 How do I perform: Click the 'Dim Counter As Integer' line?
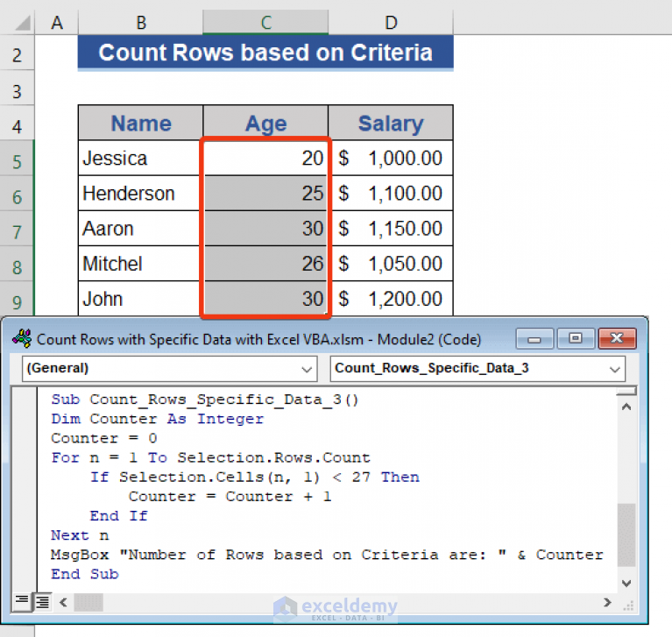(x=158, y=419)
